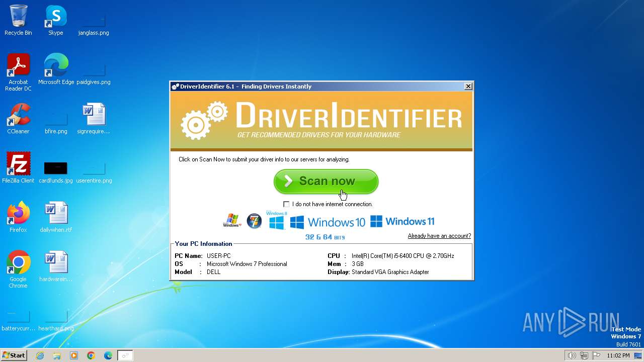Click the green Scan now button
The image size is (644, 362).
pyautogui.click(x=326, y=182)
